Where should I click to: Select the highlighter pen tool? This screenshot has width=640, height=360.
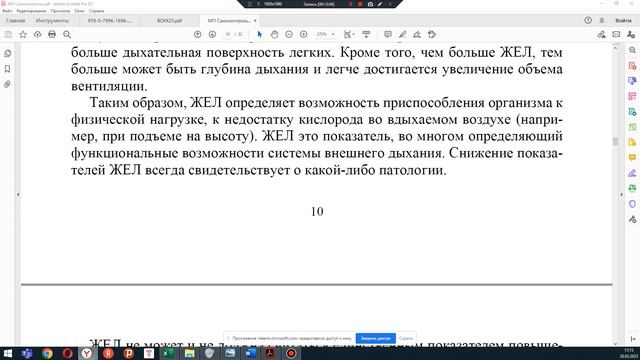click(x=402, y=35)
